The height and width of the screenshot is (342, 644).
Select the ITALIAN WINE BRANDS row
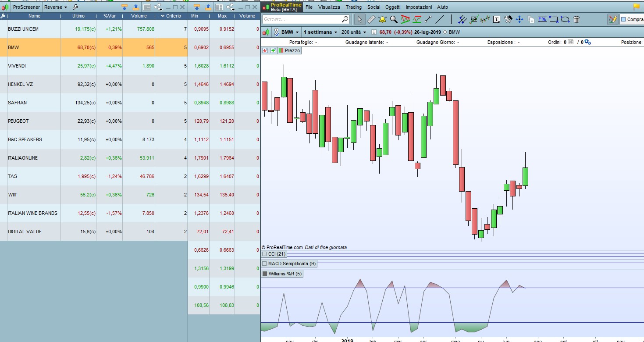93,213
